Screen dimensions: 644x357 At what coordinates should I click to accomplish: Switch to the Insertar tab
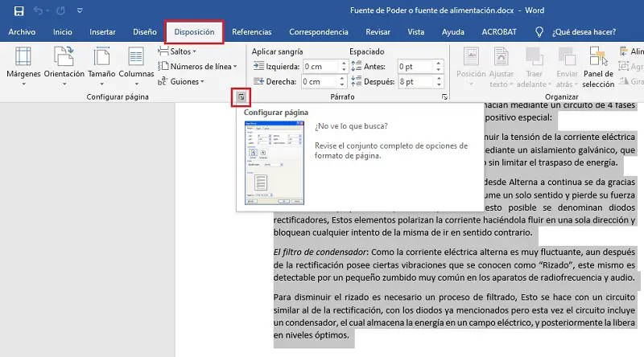[102, 32]
